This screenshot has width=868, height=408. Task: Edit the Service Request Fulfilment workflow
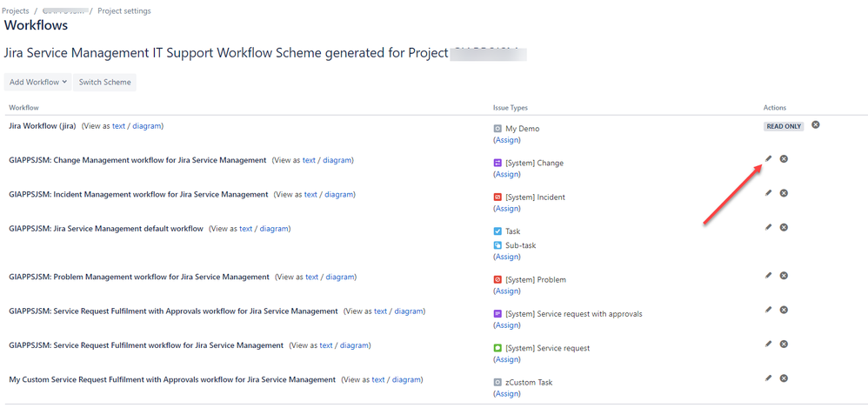pos(768,344)
